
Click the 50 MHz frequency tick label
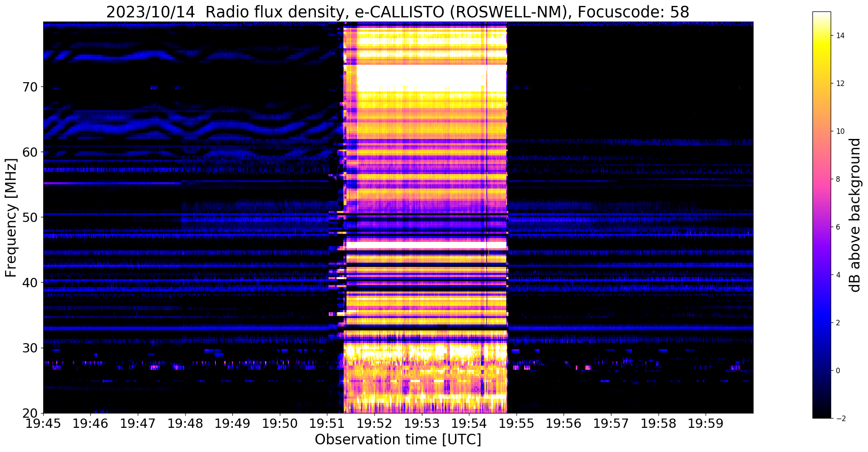click(x=30, y=217)
